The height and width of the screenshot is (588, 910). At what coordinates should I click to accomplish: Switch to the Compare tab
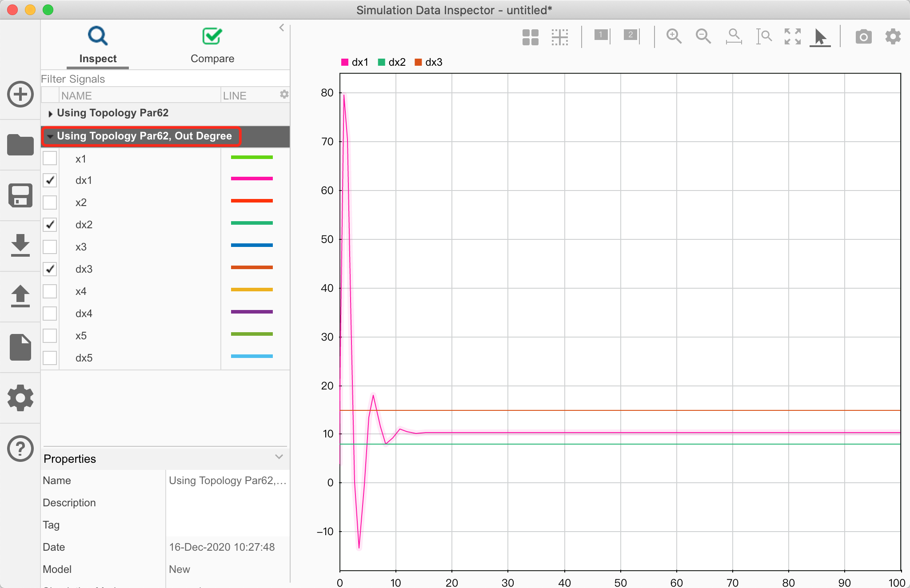(x=212, y=45)
